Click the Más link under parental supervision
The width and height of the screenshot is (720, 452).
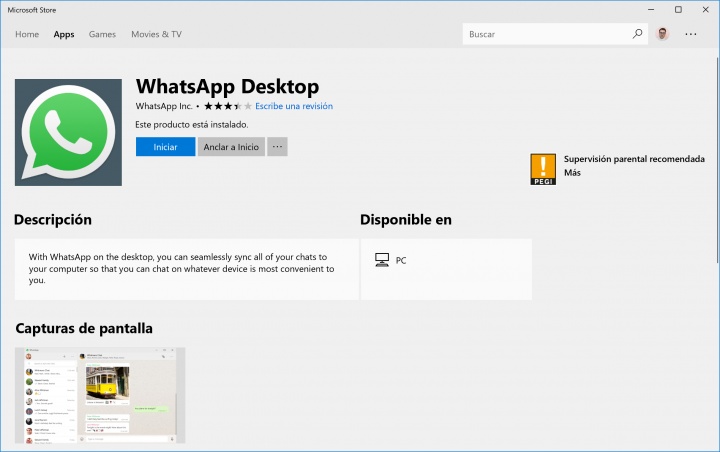572,173
